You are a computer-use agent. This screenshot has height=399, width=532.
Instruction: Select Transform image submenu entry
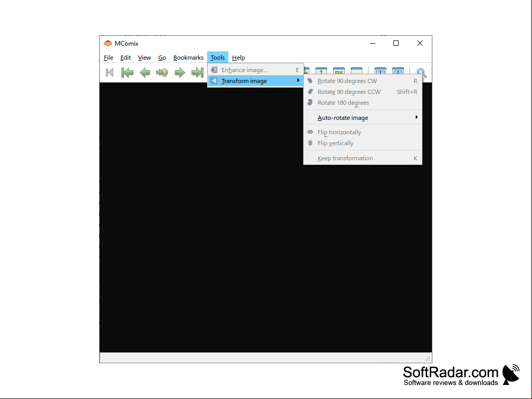click(x=255, y=81)
